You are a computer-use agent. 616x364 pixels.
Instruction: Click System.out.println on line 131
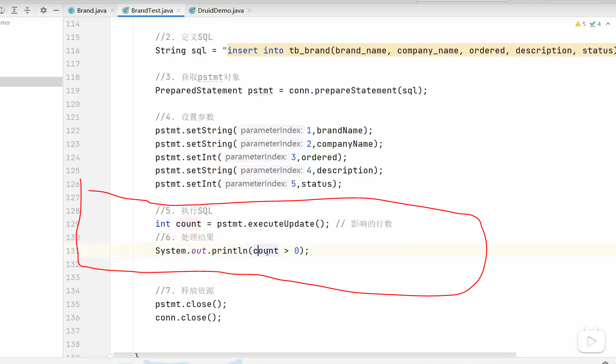(x=201, y=251)
